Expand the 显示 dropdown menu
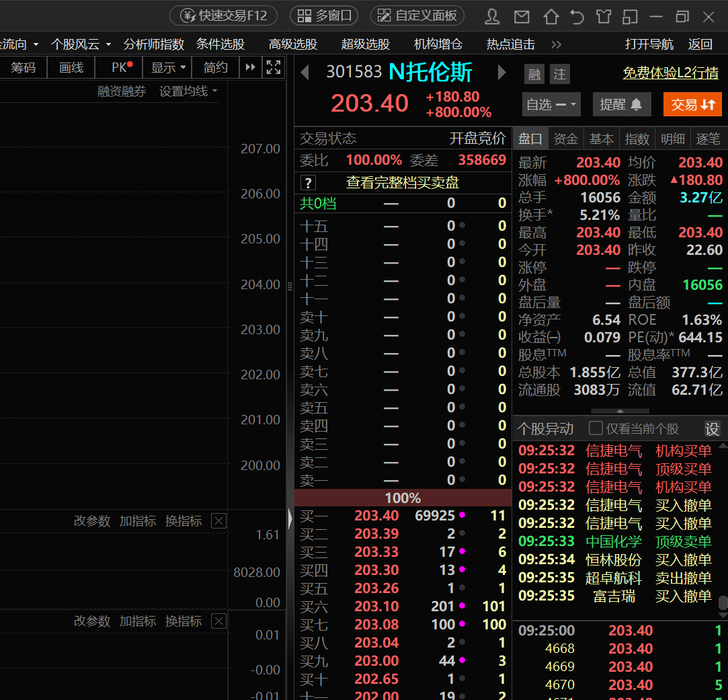This screenshot has height=700, width=728. 167,67
